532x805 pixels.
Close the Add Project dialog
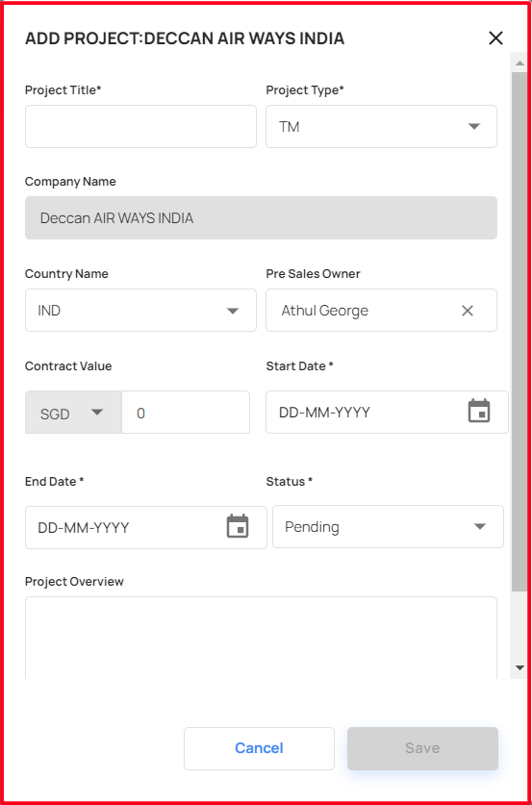point(495,38)
